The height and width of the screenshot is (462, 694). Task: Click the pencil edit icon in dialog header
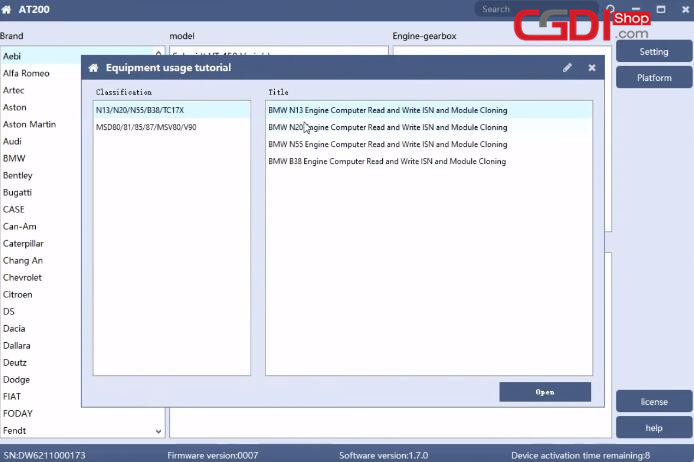point(567,68)
